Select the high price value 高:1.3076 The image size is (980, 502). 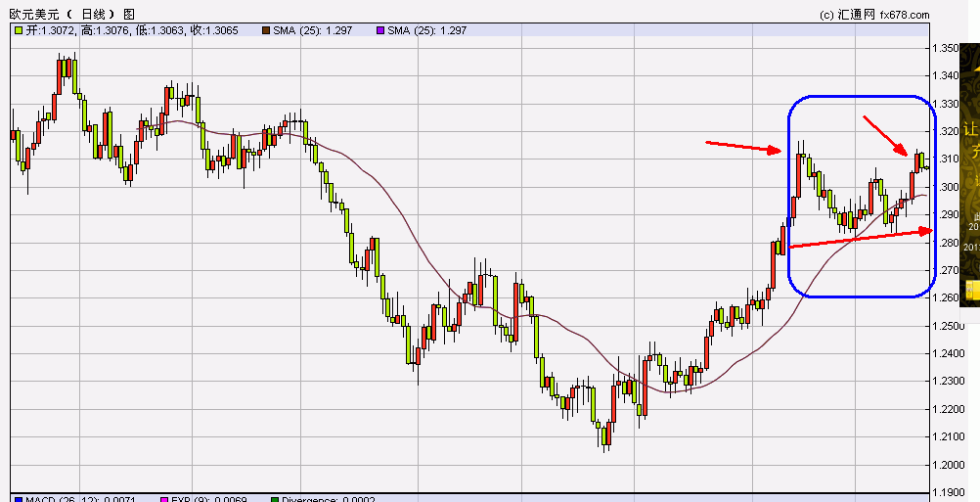coord(107,30)
